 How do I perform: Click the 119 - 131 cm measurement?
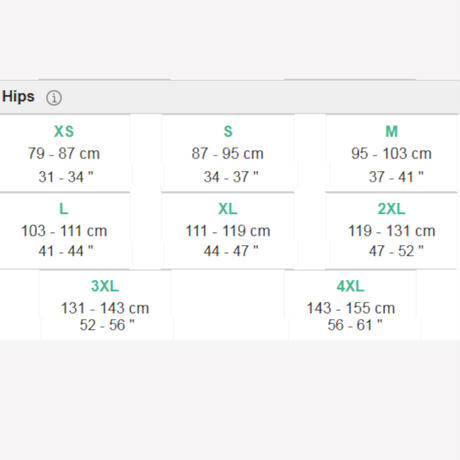pyautogui.click(x=392, y=231)
